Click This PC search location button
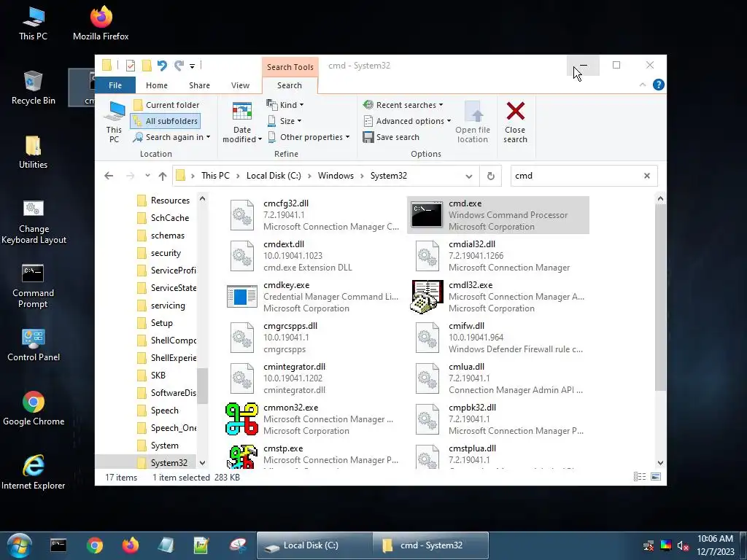Image resolution: width=747 pixels, height=560 pixels. click(114, 122)
